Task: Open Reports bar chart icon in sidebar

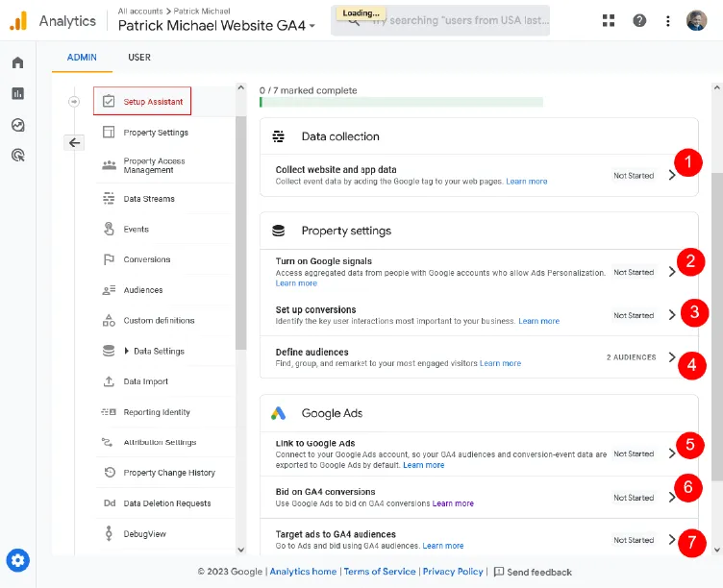Action: 17,93
